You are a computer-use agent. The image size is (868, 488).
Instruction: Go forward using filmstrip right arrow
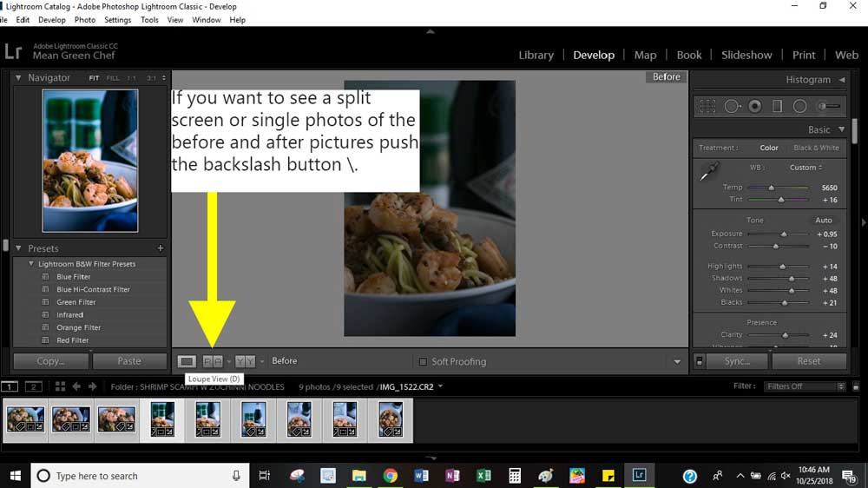coord(93,386)
